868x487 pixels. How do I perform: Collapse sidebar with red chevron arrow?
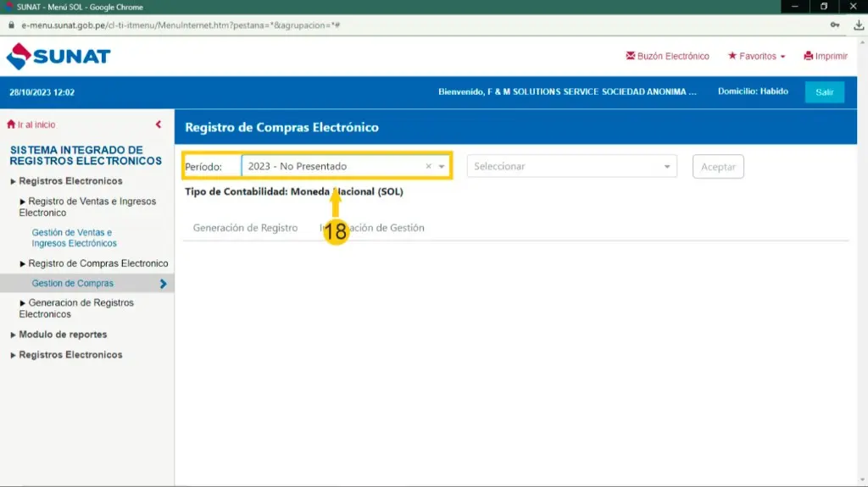159,125
